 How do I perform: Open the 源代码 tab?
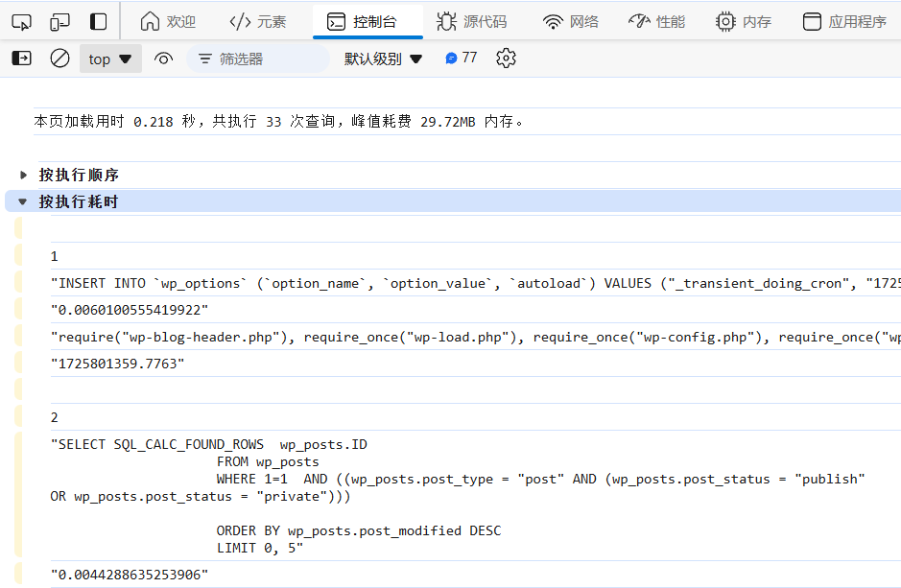(472, 22)
